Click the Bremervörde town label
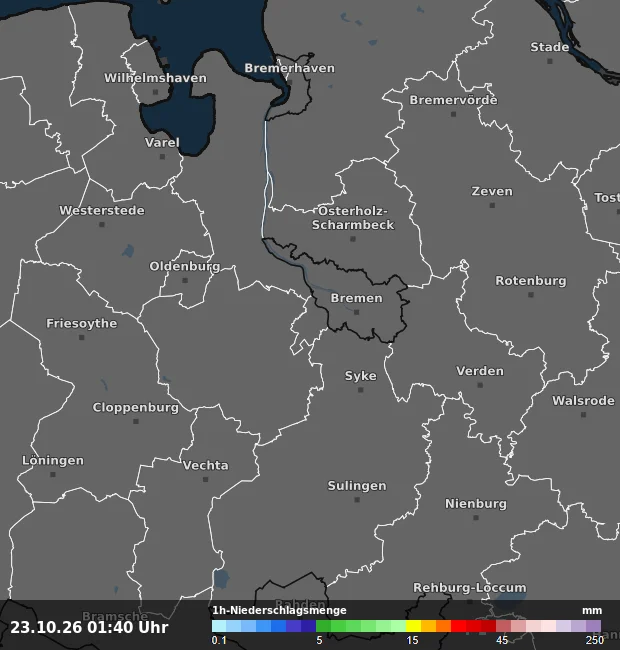The height and width of the screenshot is (650, 620). coord(453,100)
